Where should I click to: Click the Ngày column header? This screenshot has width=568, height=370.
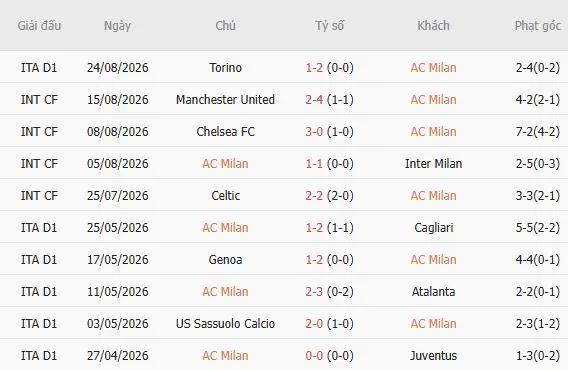pyautogui.click(x=117, y=26)
